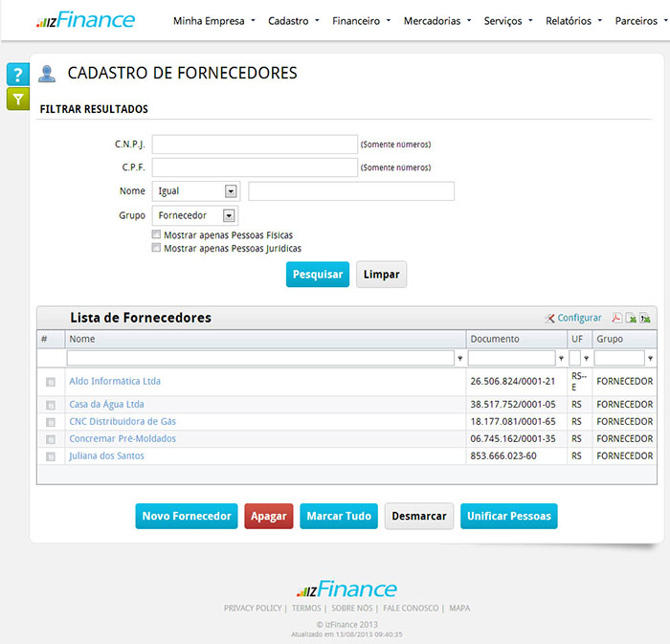This screenshot has height=644, width=670.
Task: Check Mostrar apenas Pessoas Físicas
Action: pos(156,234)
